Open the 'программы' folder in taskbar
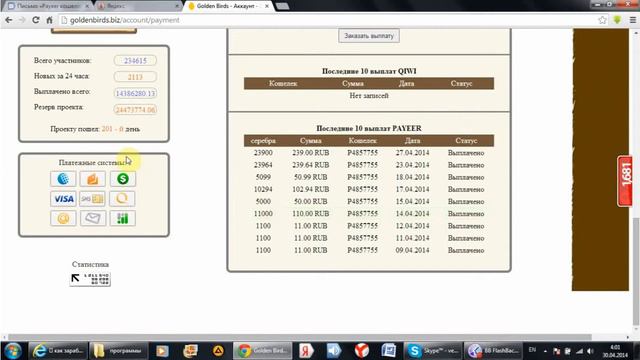 [x=118, y=351]
